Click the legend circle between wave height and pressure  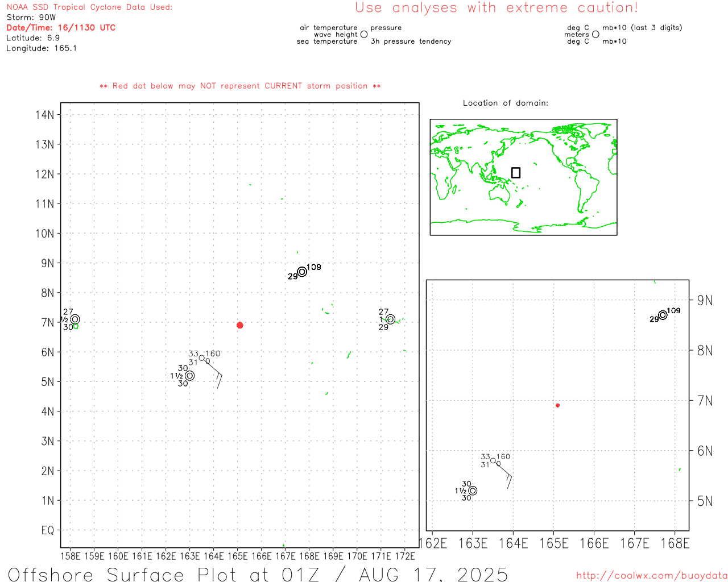pos(364,34)
